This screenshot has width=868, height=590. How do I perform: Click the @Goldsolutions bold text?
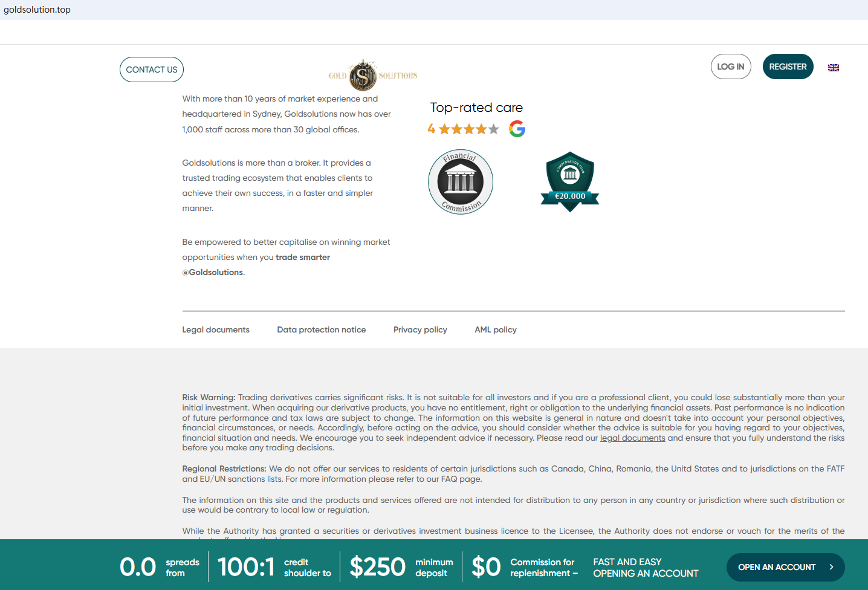pos(213,272)
